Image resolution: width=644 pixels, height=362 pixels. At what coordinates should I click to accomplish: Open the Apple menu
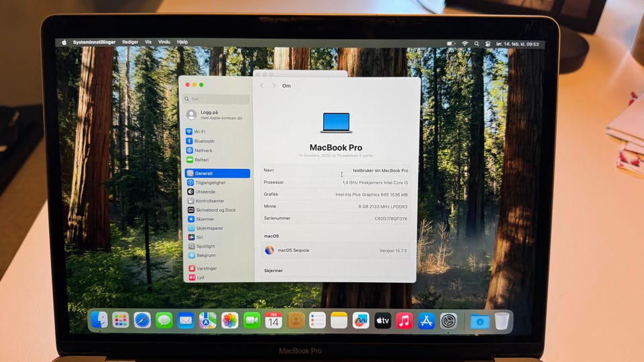pyautogui.click(x=64, y=42)
